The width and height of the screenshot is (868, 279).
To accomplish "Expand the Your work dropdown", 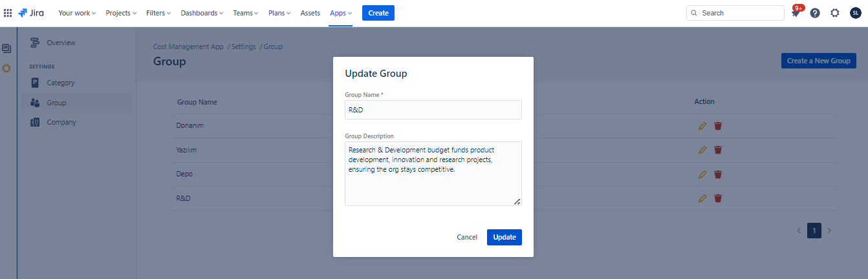I will click(77, 13).
